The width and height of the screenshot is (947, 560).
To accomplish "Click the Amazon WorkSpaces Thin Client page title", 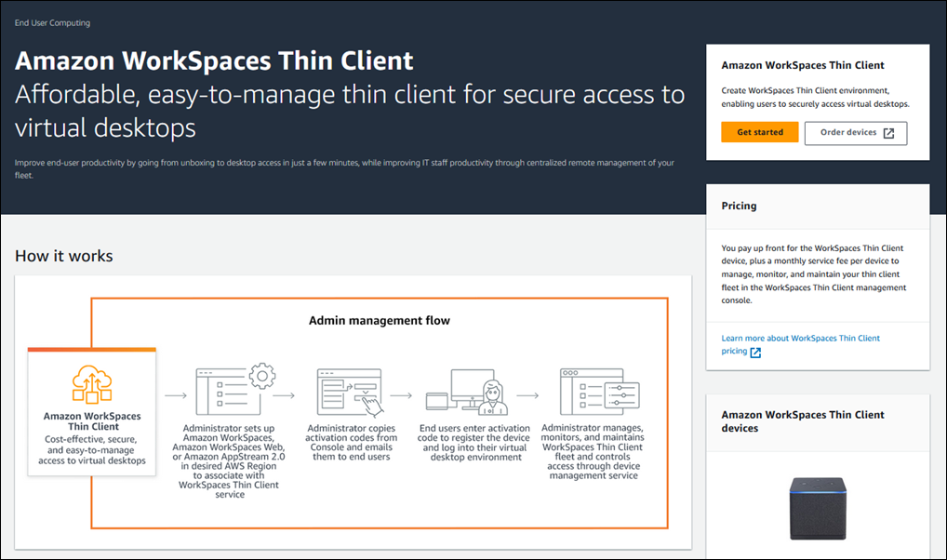I will [x=213, y=60].
